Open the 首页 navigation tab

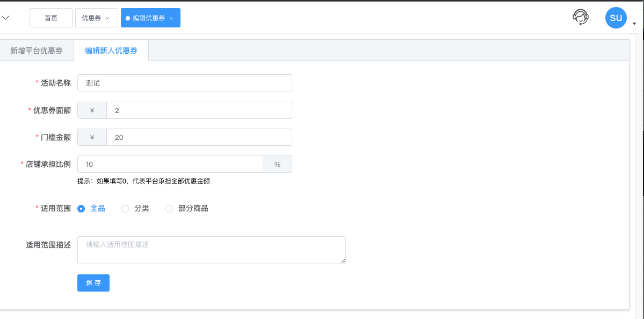[51, 18]
